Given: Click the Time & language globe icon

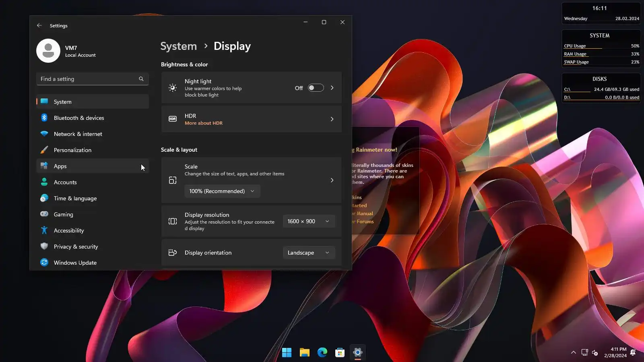Looking at the screenshot, I should pos(44,198).
